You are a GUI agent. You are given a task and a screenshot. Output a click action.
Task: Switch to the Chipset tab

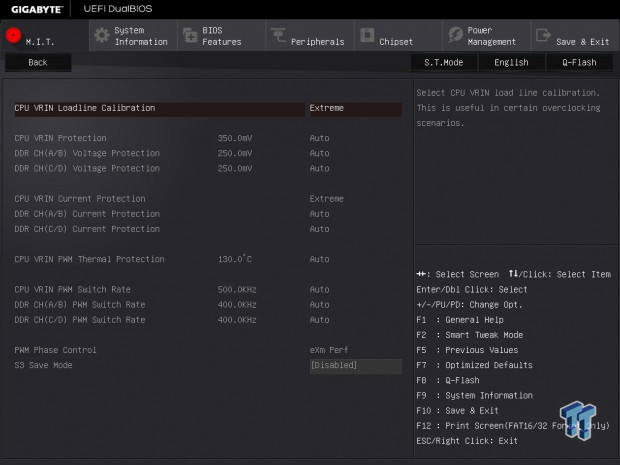pos(398,35)
